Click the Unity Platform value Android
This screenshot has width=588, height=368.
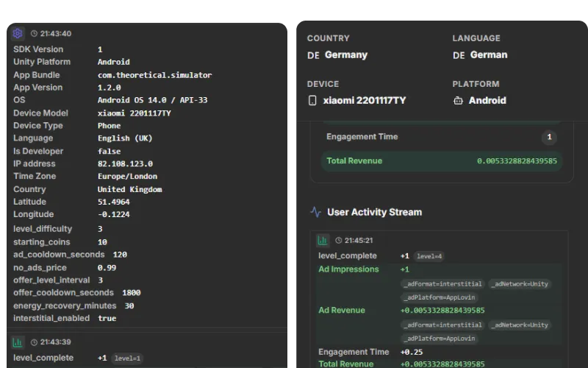tap(113, 62)
